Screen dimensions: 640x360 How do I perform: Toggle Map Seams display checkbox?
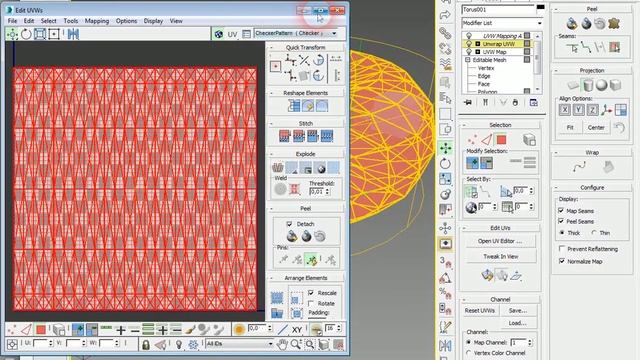tap(561, 211)
